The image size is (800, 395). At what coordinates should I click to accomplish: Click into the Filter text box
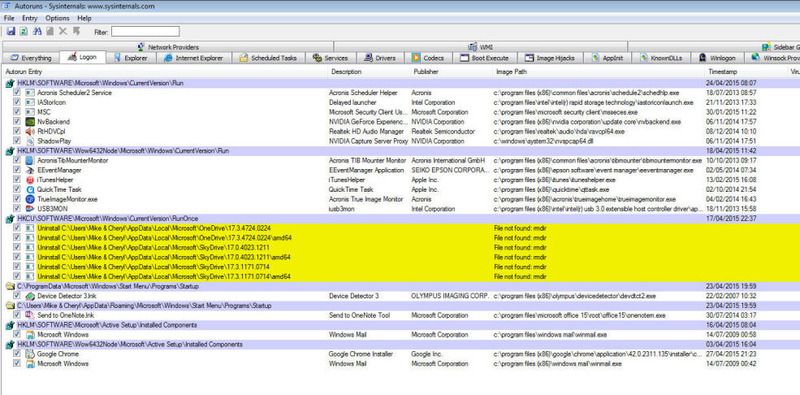pos(145,32)
